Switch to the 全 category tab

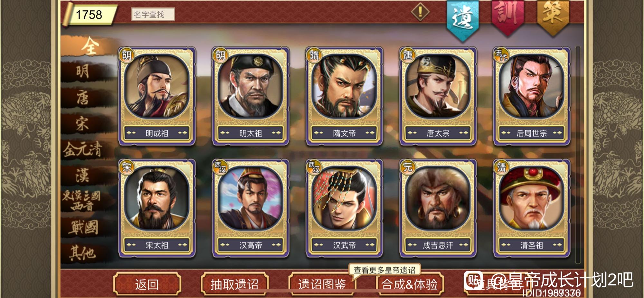pos(90,47)
